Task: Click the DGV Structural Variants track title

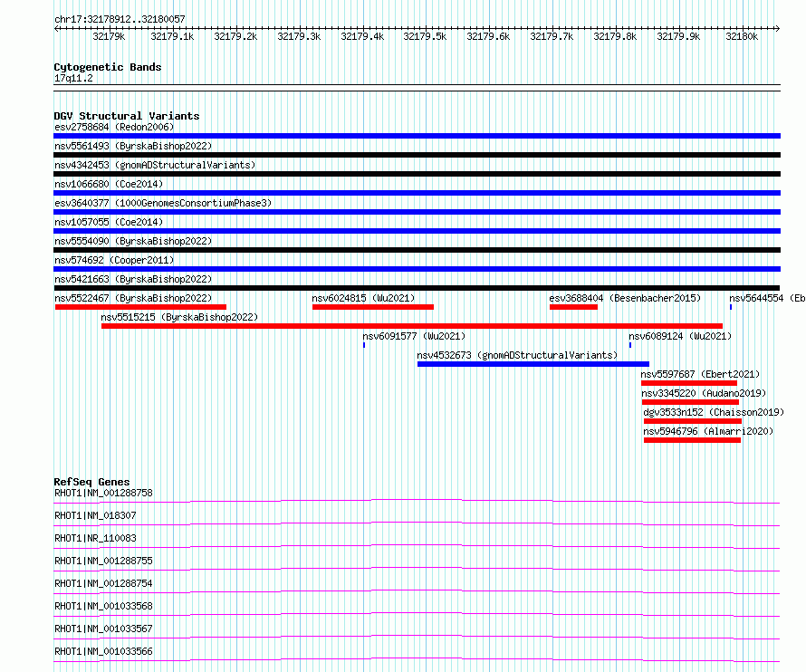Action: coord(127,116)
